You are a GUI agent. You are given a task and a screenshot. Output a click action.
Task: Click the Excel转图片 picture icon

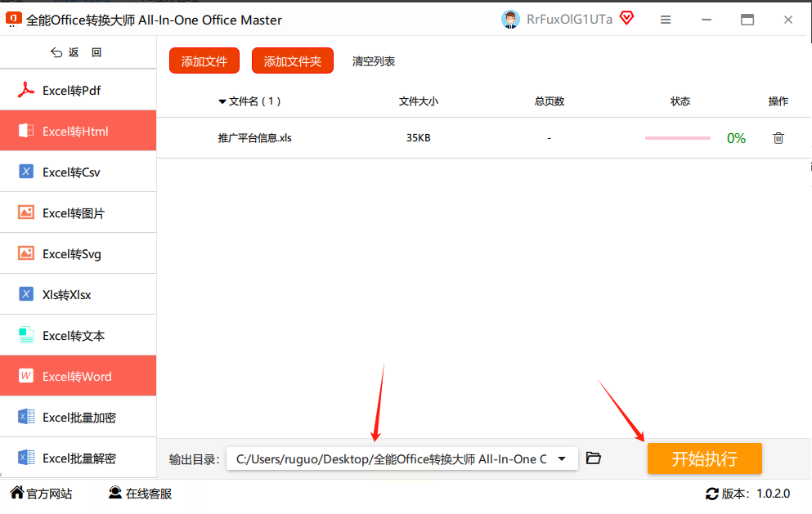[26, 212]
